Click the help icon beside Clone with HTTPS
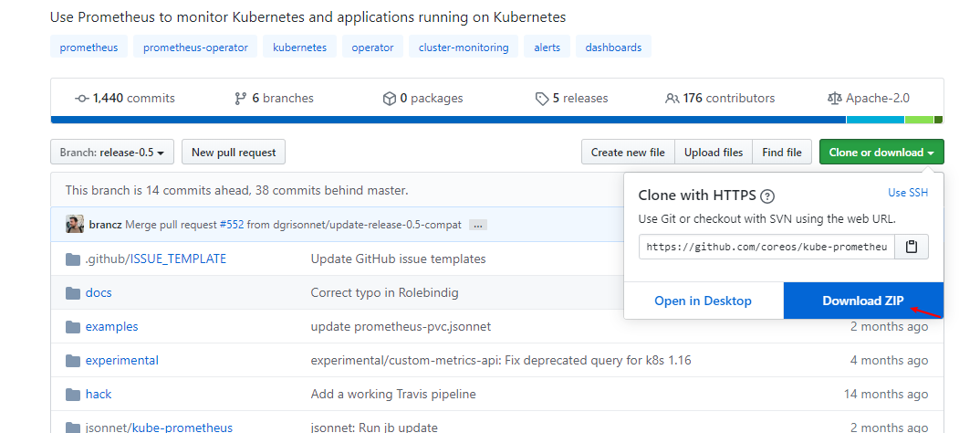980x433 pixels. pyautogui.click(x=767, y=195)
